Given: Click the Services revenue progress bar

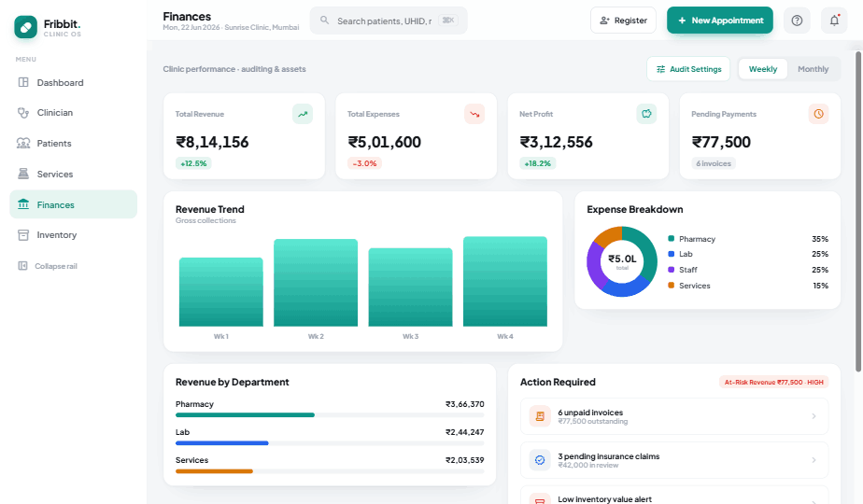Looking at the screenshot, I should pos(330,471).
